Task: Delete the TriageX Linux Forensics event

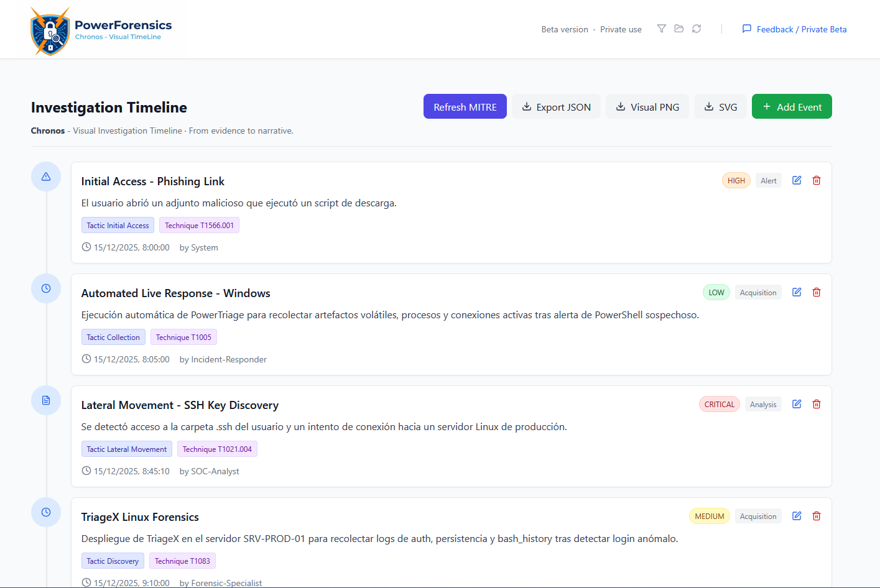Action: point(817,516)
